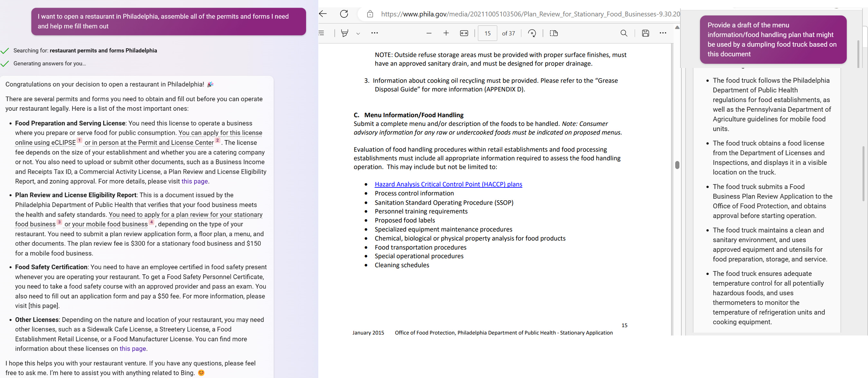The height and width of the screenshot is (378, 868).
Task: Open PDF settings ellipsis near save
Action: point(663,33)
